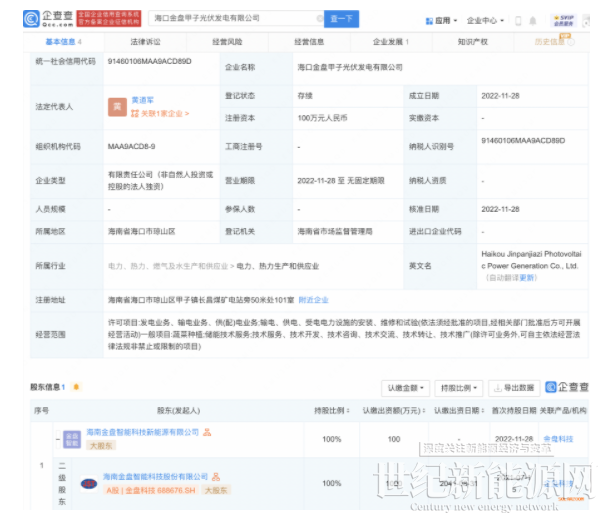The image size is (604, 517).
Task: Click the 导出数据 export button
Action: pyautogui.click(x=513, y=387)
